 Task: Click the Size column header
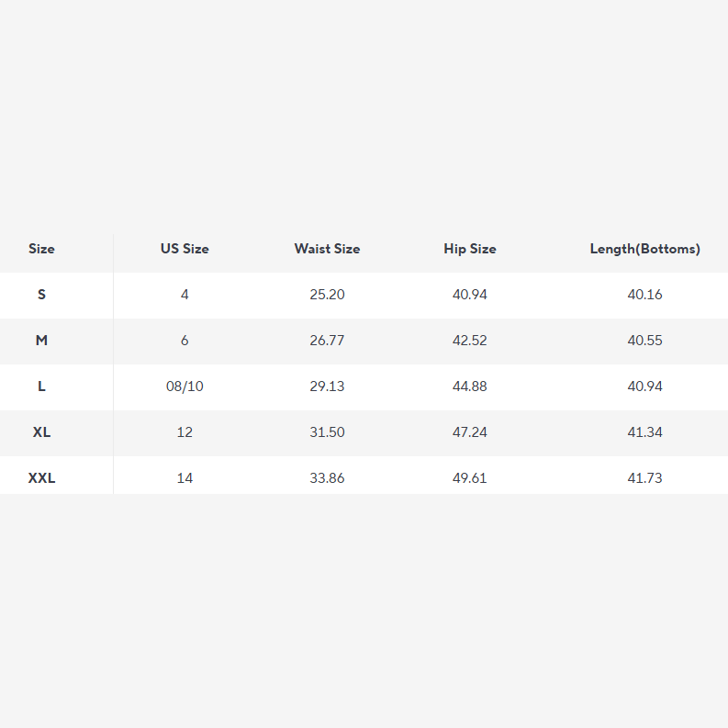(x=41, y=249)
